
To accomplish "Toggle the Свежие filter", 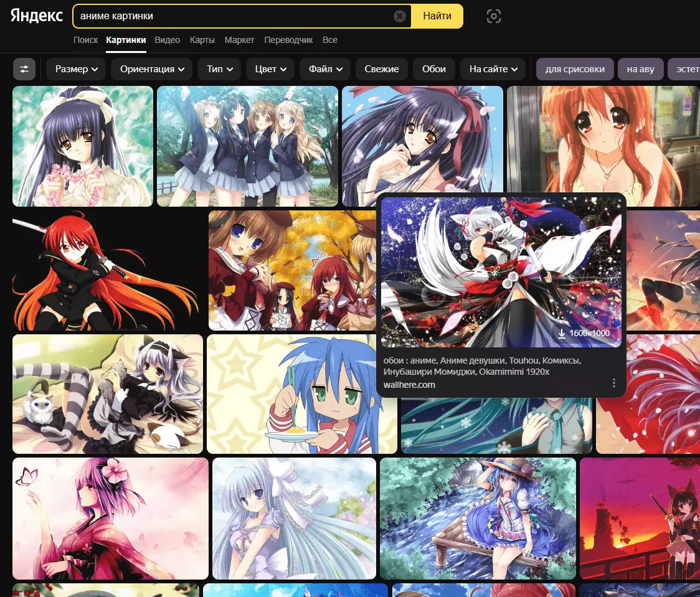I will (x=382, y=69).
